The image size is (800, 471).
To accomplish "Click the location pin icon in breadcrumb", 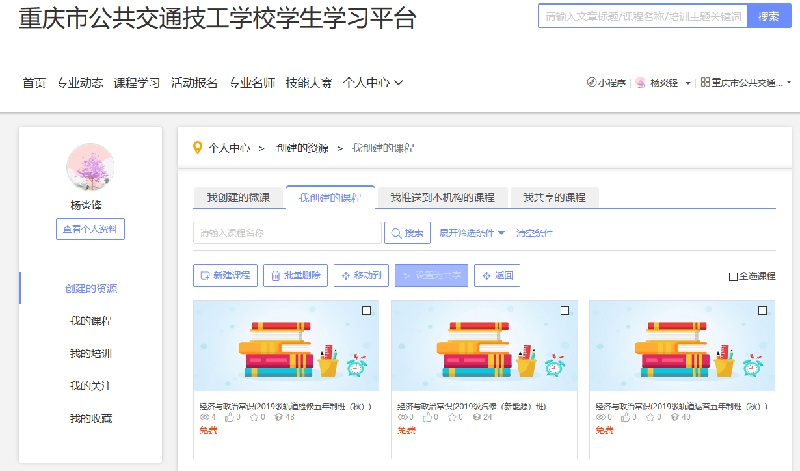I will (197, 148).
